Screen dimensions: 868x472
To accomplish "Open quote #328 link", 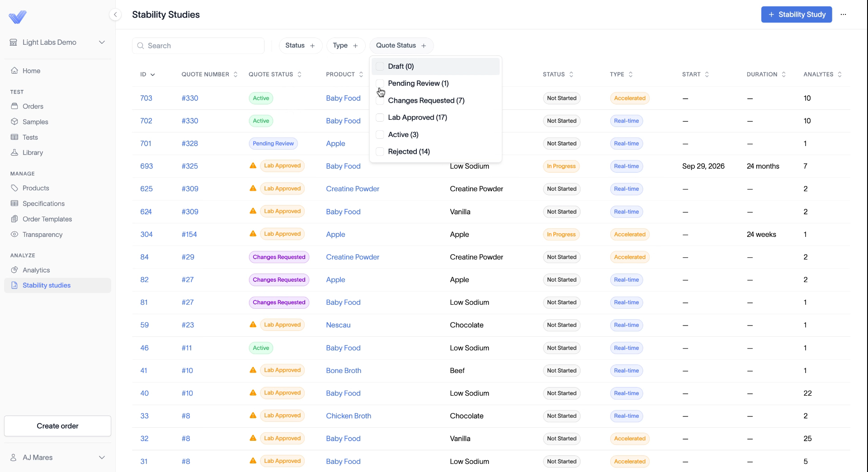I will [190, 143].
